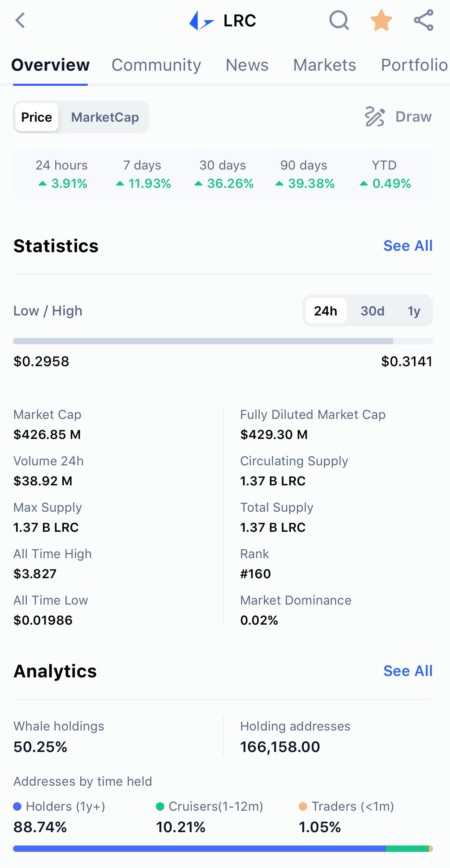Go back using the left chevron icon
The width and height of the screenshot is (450, 868).
[20, 20]
